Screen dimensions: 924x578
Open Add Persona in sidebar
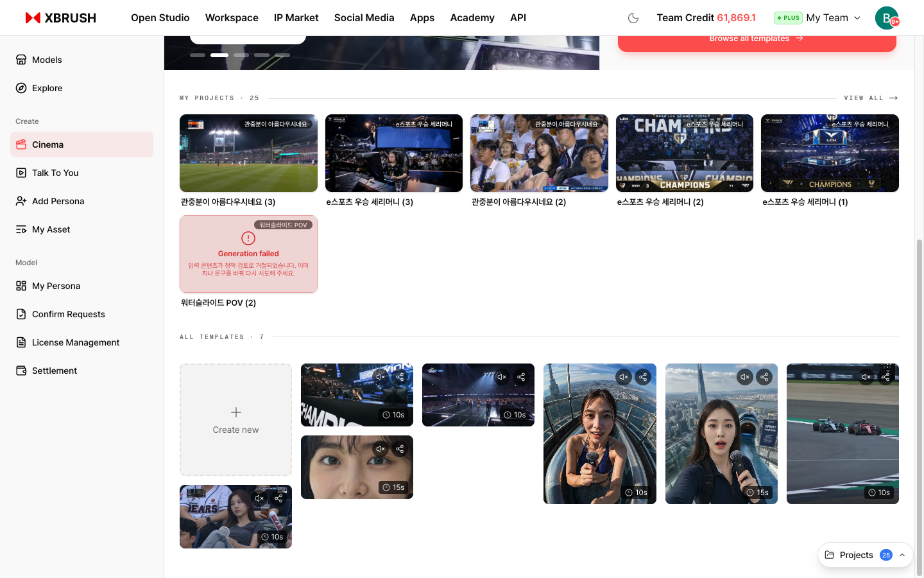pyautogui.click(x=81, y=201)
